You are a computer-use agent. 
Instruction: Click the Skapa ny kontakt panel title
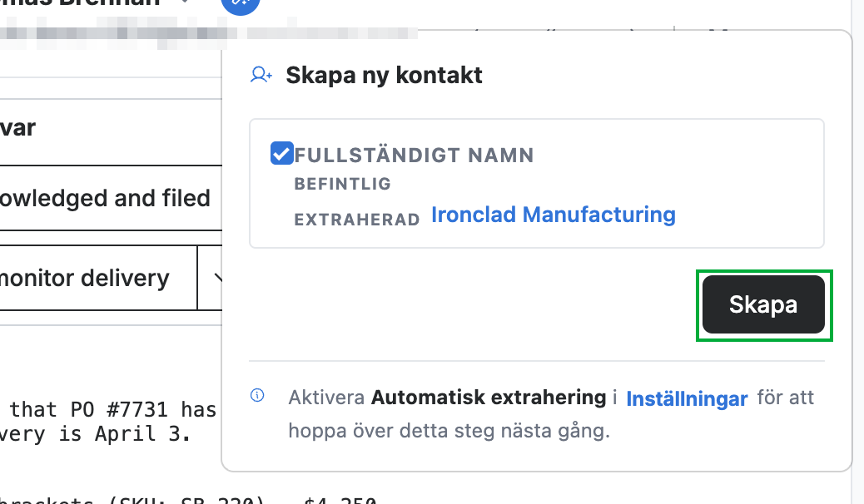[384, 76]
